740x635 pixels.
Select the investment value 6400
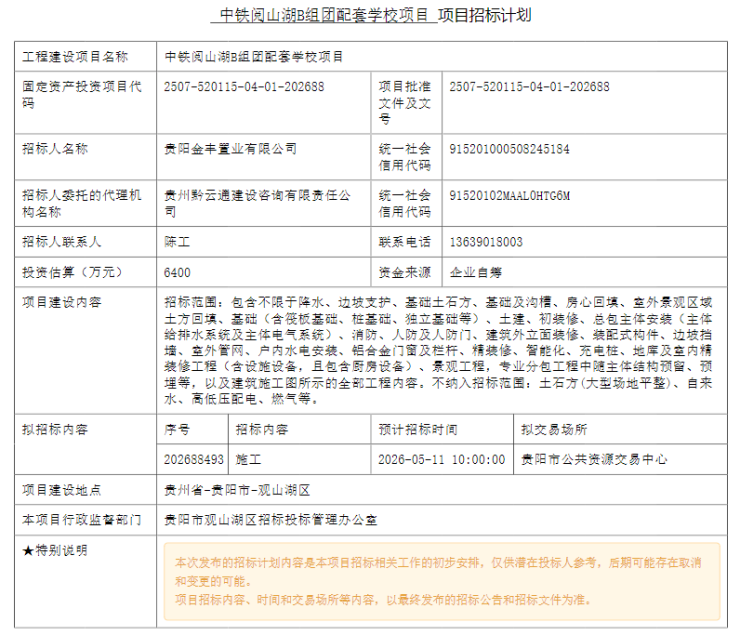click(x=177, y=273)
